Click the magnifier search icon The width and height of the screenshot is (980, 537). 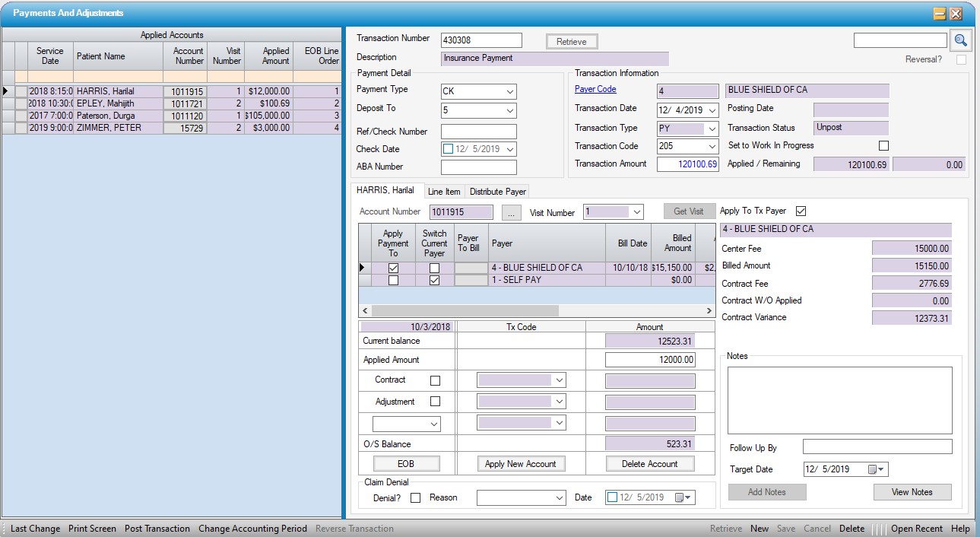(960, 40)
